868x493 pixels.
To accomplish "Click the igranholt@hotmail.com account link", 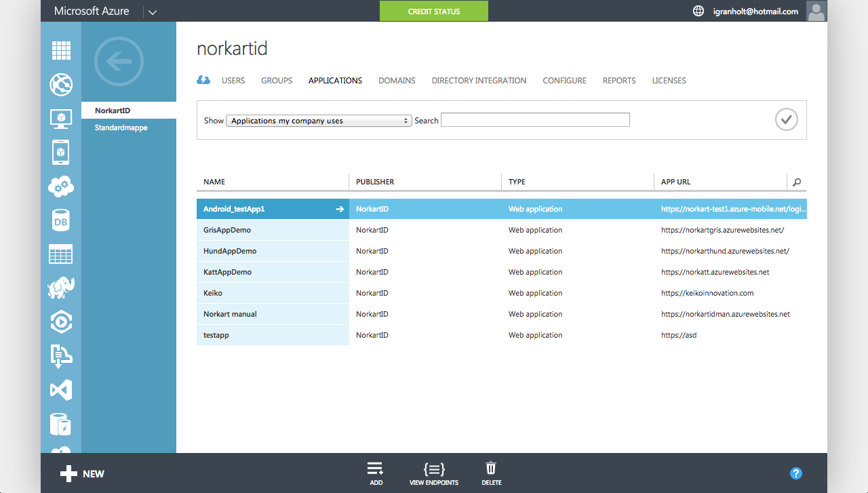I will 755,11.
